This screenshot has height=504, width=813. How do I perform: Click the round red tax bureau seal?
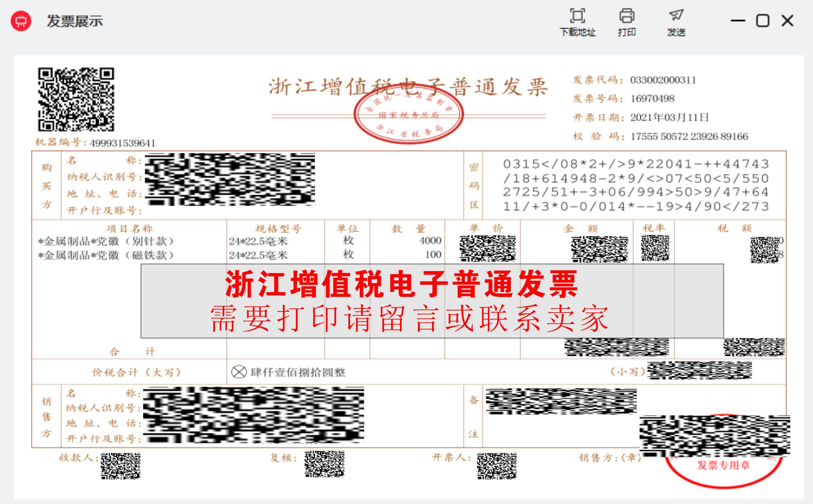coord(409,114)
